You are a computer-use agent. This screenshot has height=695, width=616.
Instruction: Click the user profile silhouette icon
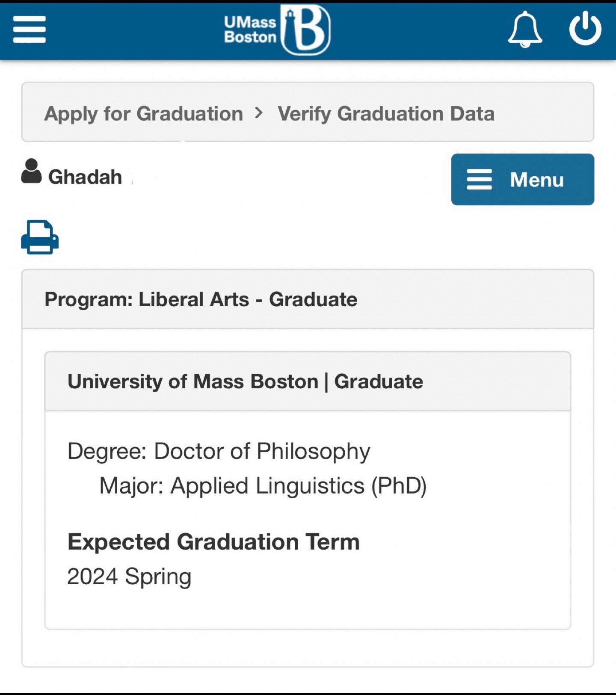coord(31,171)
